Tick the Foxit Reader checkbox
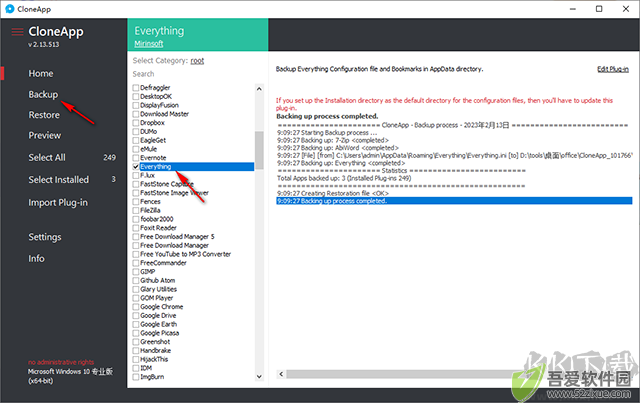Image resolution: width=640 pixels, height=403 pixels. coord(136,228)
